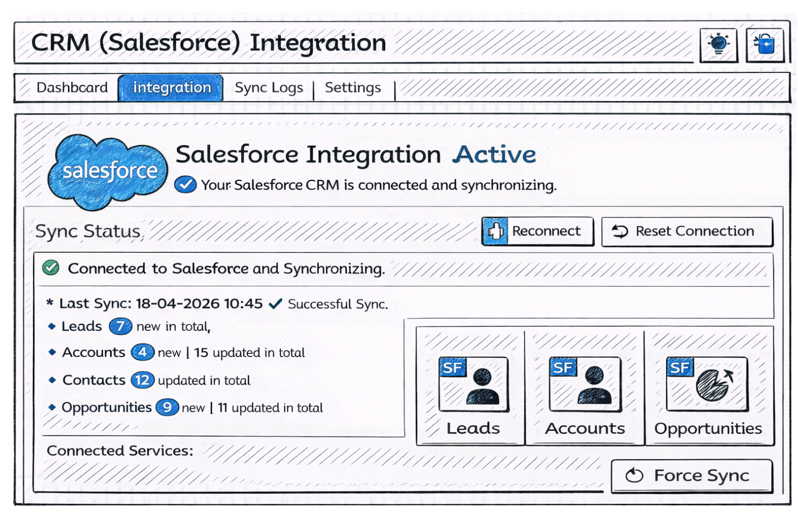Screen dimensions: 798x532
Task: Click the Contacts row label
Action: 94,380
